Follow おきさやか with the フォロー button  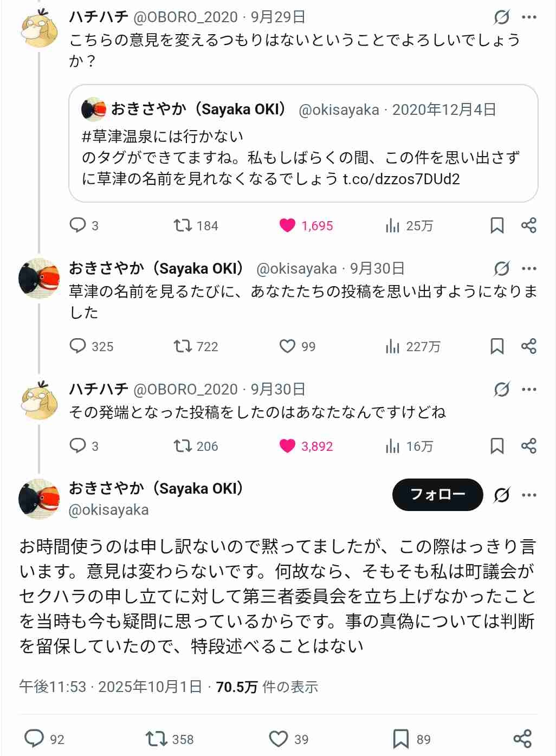(x=437, y=494)
